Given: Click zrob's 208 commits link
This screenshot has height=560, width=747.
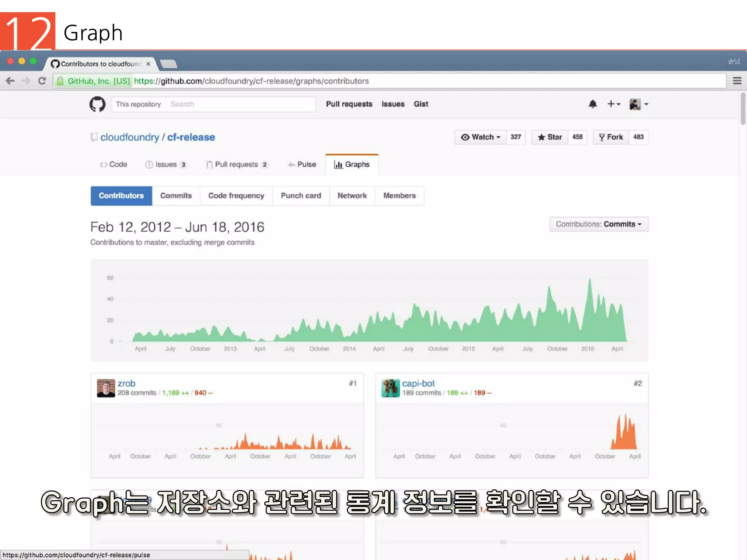Looking at the screenshot, I should click(137, 393).
